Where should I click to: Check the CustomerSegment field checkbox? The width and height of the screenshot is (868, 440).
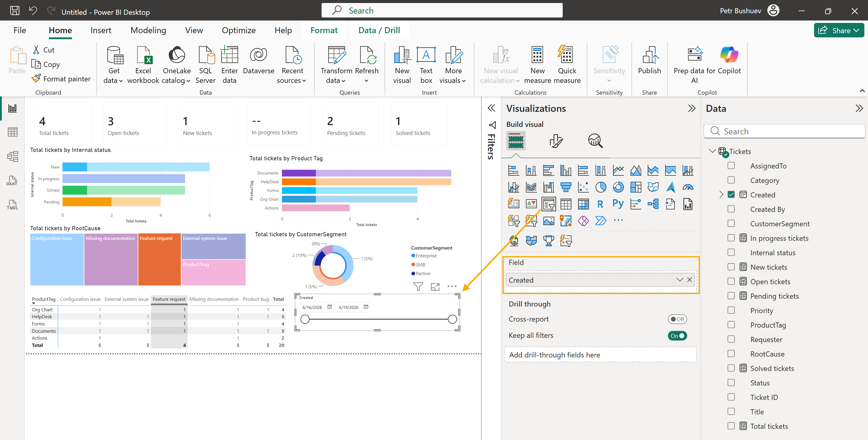[x=731, y=224]
